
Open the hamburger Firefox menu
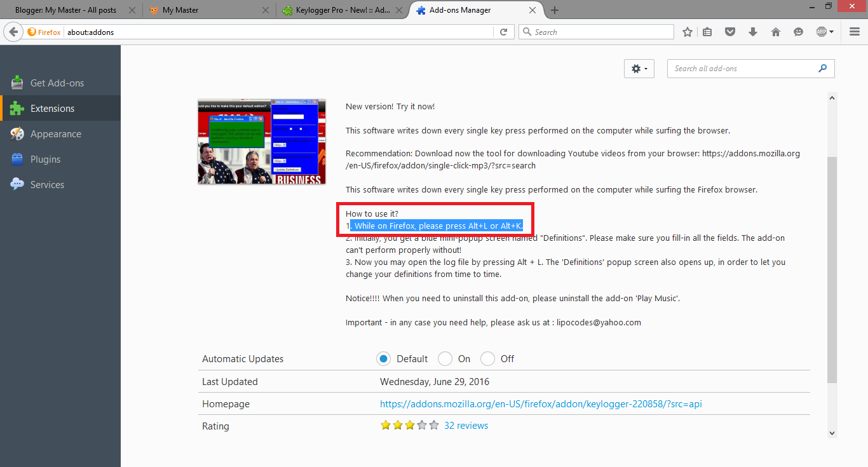(x=855, y=32)
